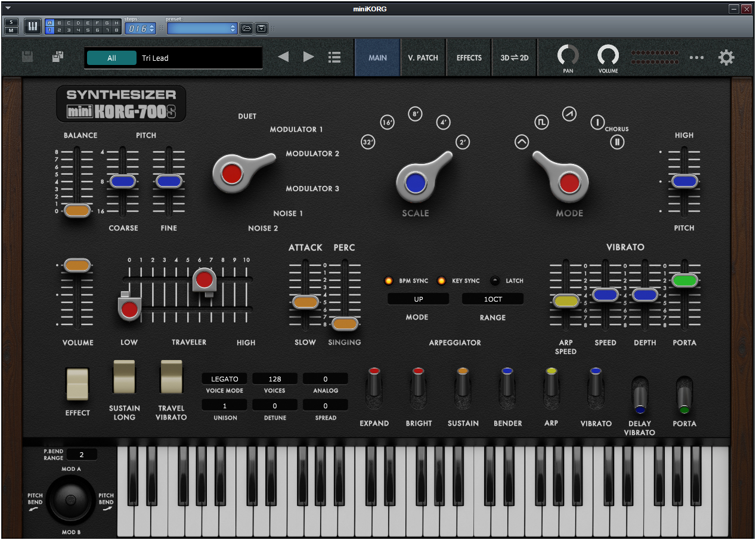This screenshot has height=540, width=756.
Task: Open the VOICE MODE selector showing LEGATO
Action: pyautogui.click(x=224, y=379)
